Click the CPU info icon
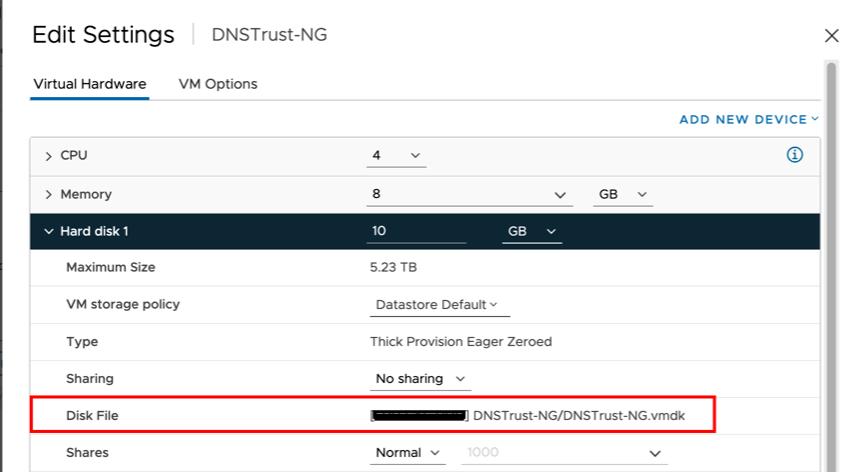863x472 pixels. pyautogui.click(x=795, y=155)
